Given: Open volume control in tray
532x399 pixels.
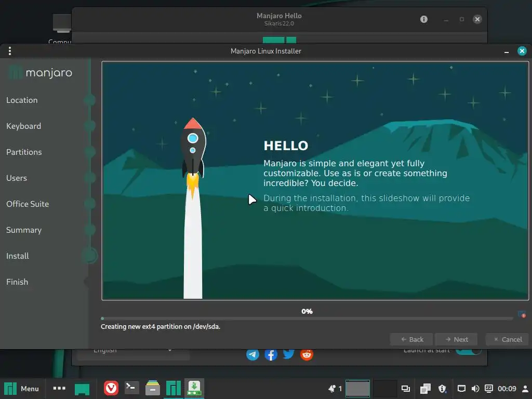Looking at the screenshot, I should point(475,389).
